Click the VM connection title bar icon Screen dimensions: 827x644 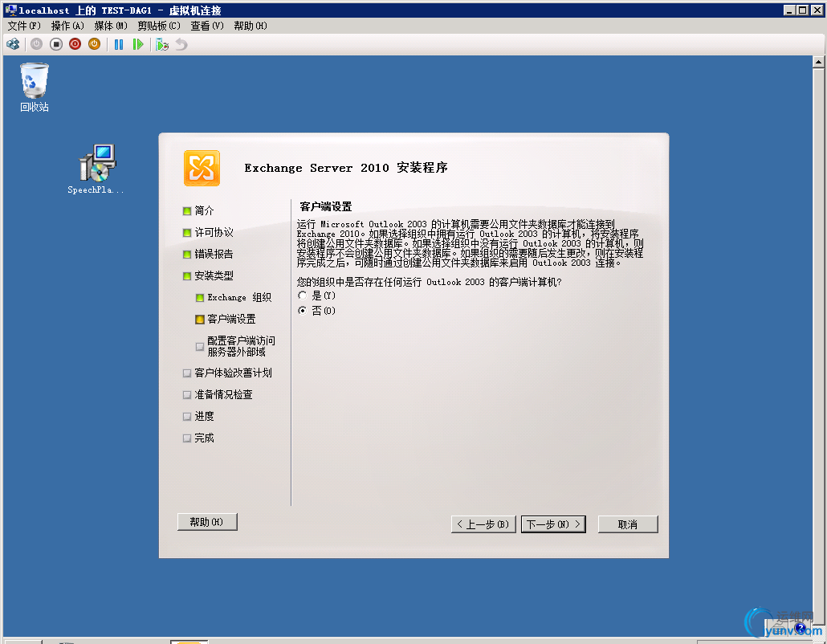point(10,10)
